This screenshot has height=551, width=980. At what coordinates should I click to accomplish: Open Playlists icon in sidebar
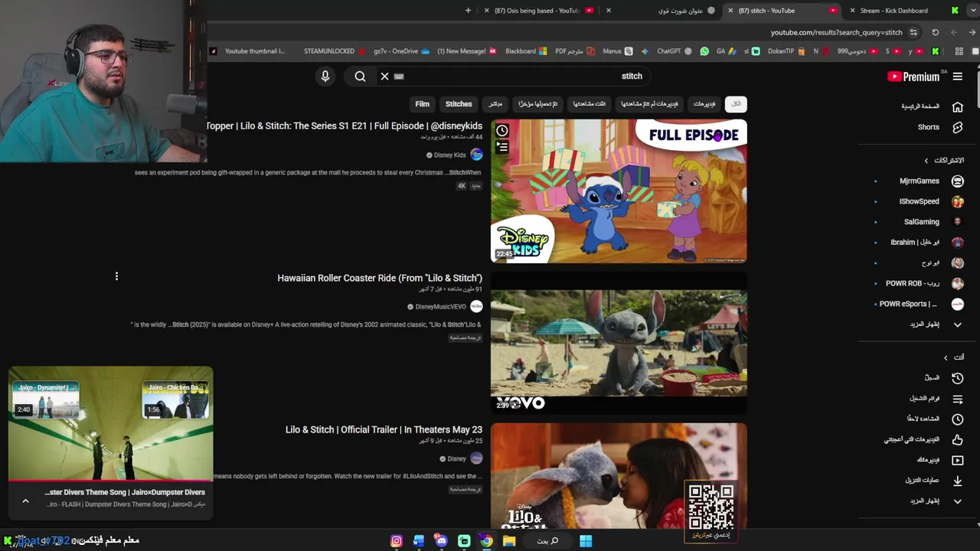[958, 399]
